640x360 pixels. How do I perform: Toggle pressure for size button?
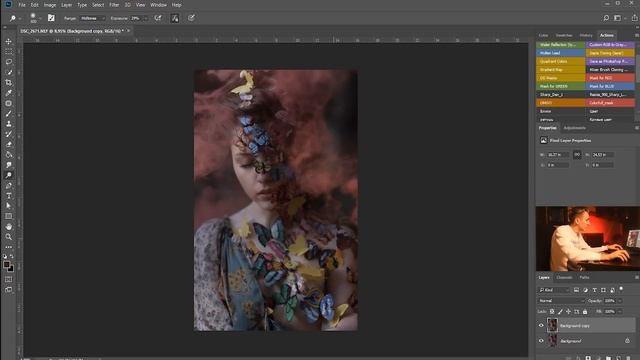click(x=191, y=18)
